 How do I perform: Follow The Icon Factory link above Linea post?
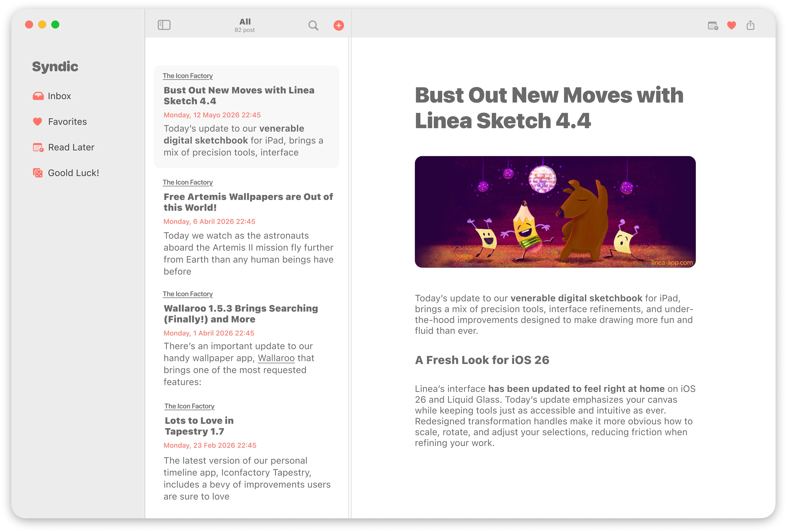(188, 76)
